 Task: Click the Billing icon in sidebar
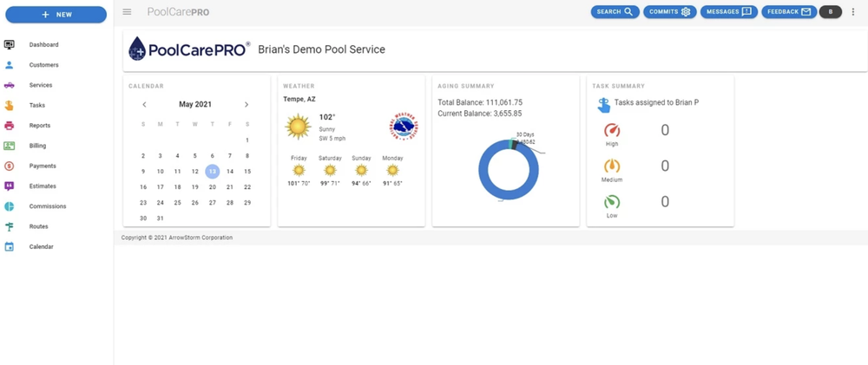(x=9, y=146)
